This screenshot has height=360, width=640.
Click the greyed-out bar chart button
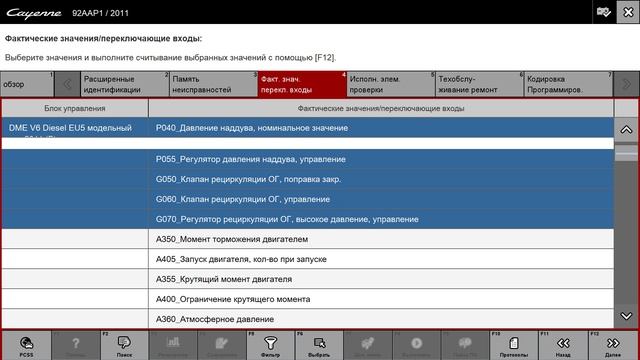[x=173, y=345]
